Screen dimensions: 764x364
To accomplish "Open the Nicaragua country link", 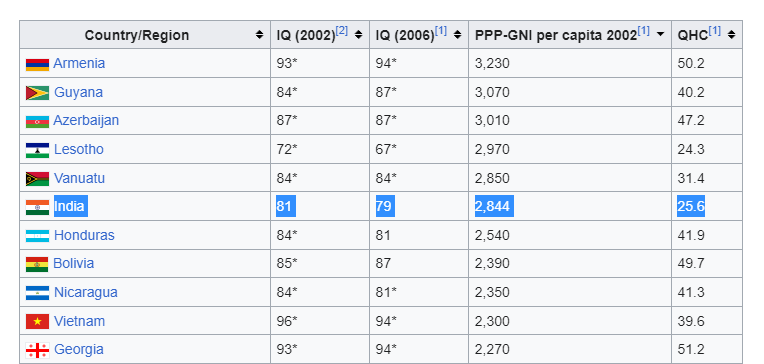I will coord(86,292).
